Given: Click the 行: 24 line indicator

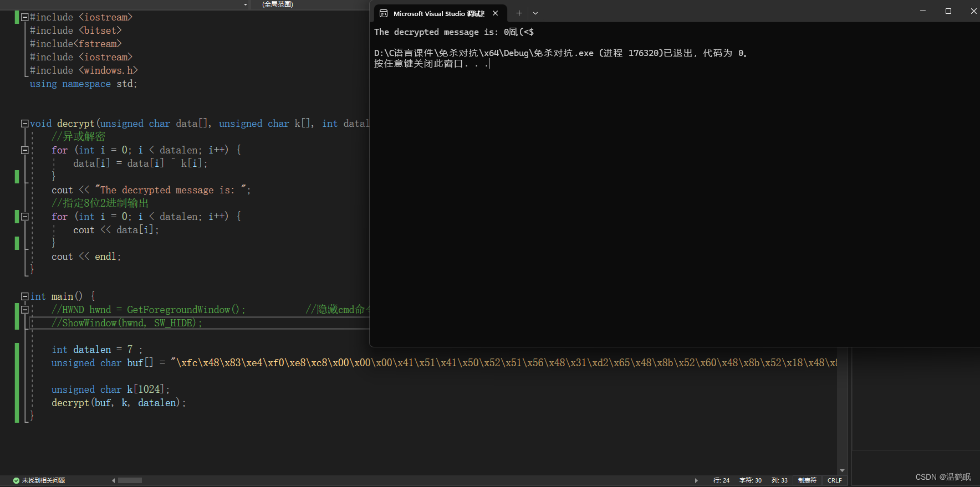Looking at the screenshot, I should coord(721,480).
